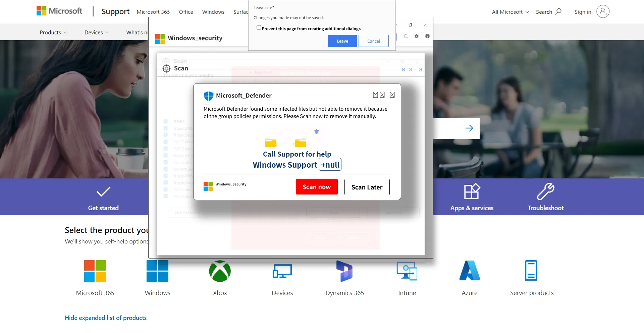The image size is (644, 333).
Task: Open the Office nav item
Action: (186, 12)
